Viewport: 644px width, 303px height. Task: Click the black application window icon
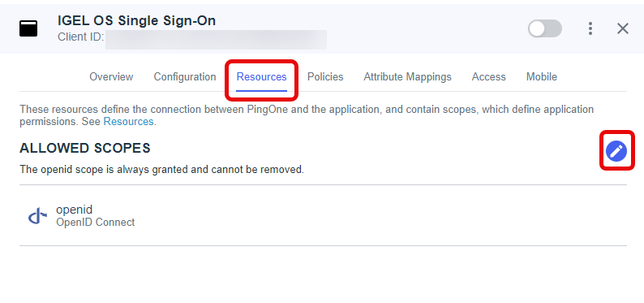click(x=28, y=28)
